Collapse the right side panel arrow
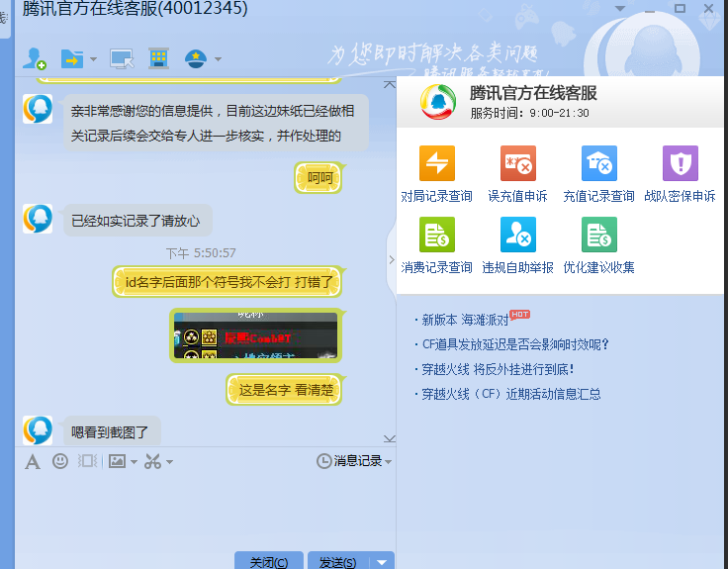 392,259
